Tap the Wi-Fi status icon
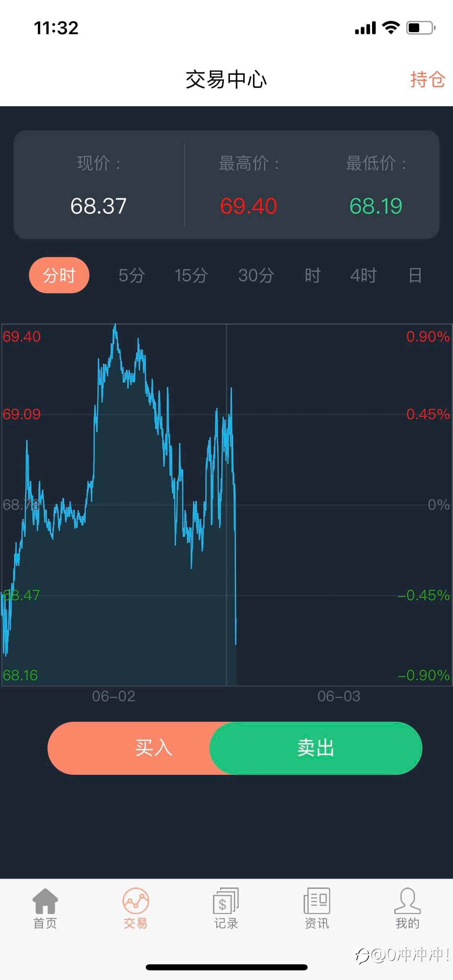The height and width of the screenshot is (980, 453). pos(391,28)
